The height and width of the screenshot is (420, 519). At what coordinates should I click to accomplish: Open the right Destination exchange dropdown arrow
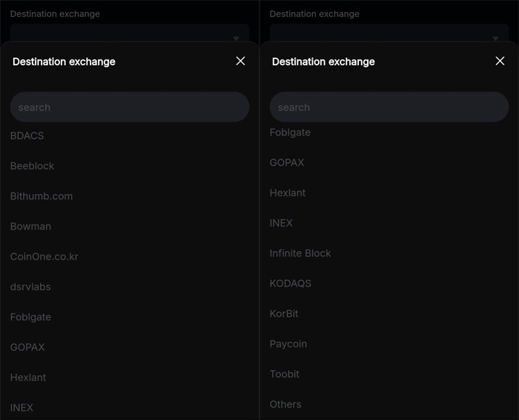(495, 39)
